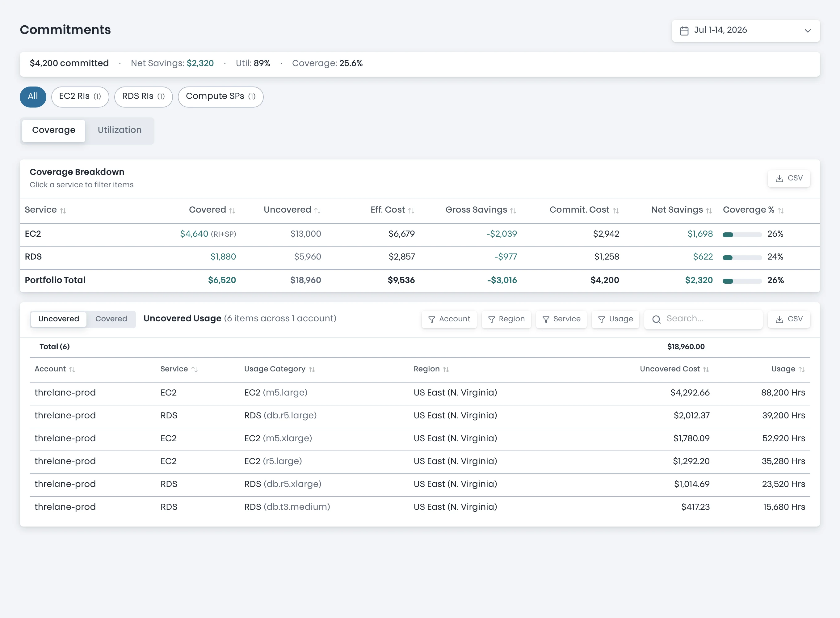Viewport: 840px width, 618px height.
Task: Expand the Region filter dropdown
Action: point(506,319)
